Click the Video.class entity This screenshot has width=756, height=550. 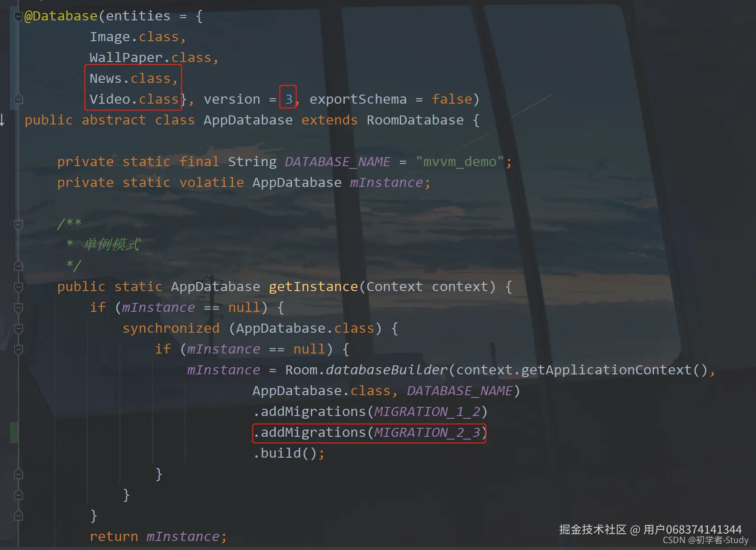click(134, 99)
